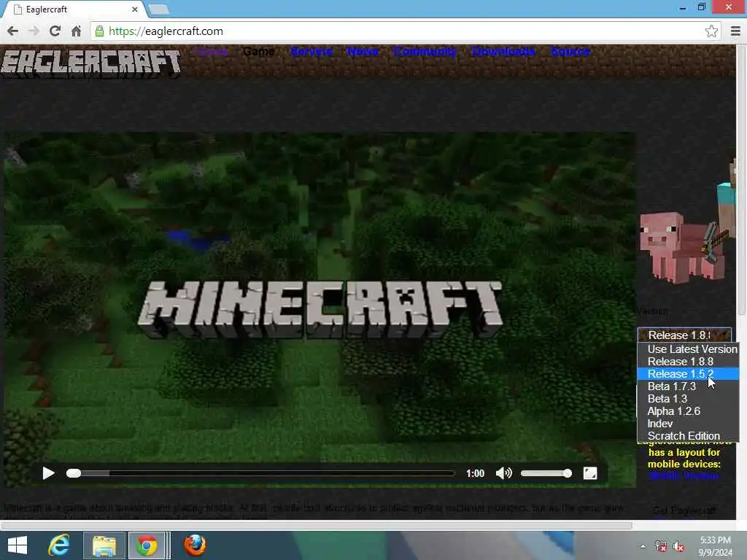The image size is (747, 560).
Task: Reload the Eaglercraft page
Action: 55,31
